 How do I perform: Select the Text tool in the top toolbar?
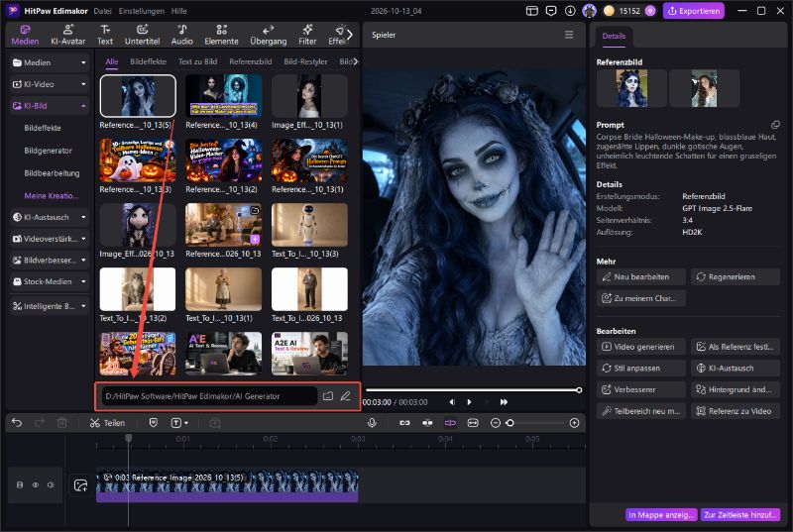click(105, 35)
